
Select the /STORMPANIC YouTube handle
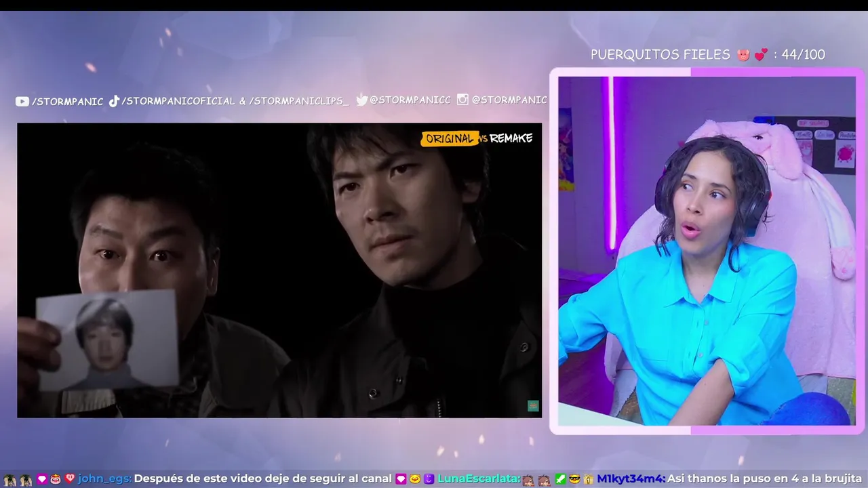(x=68, y=102)
